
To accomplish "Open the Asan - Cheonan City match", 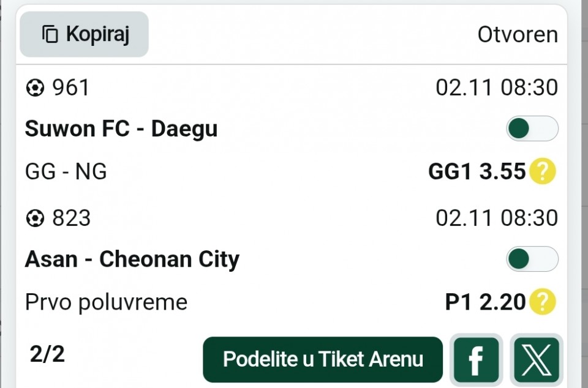I will pyautogui.click(x=132, y=259).
